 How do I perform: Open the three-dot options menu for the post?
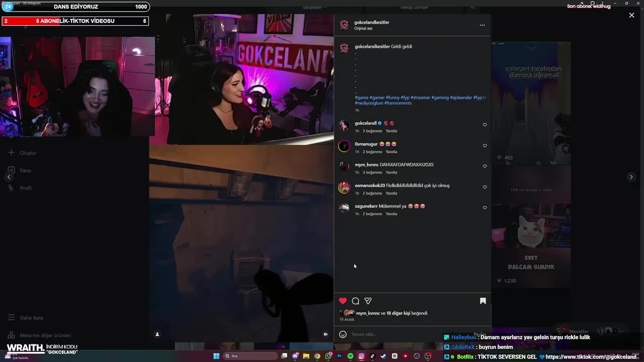482,25
